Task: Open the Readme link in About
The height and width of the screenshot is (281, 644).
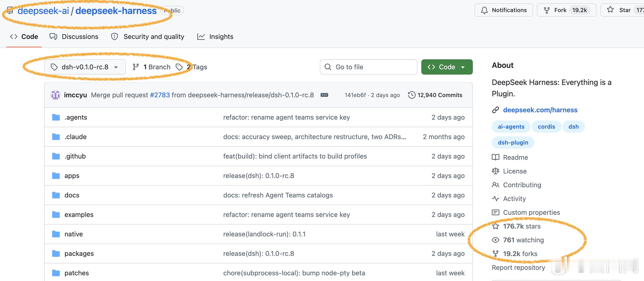Action: click(x=510, y=157)
